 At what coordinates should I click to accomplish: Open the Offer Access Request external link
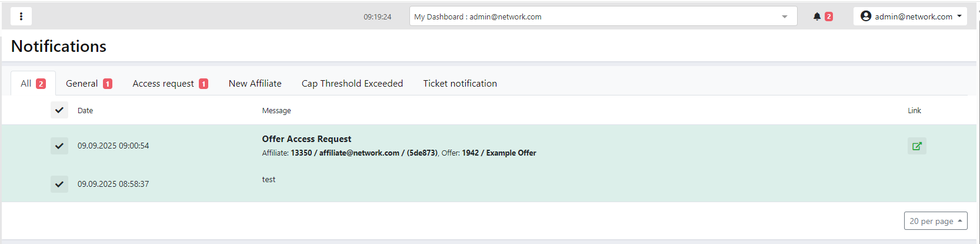pyautogui.click(x=916, y=146)
